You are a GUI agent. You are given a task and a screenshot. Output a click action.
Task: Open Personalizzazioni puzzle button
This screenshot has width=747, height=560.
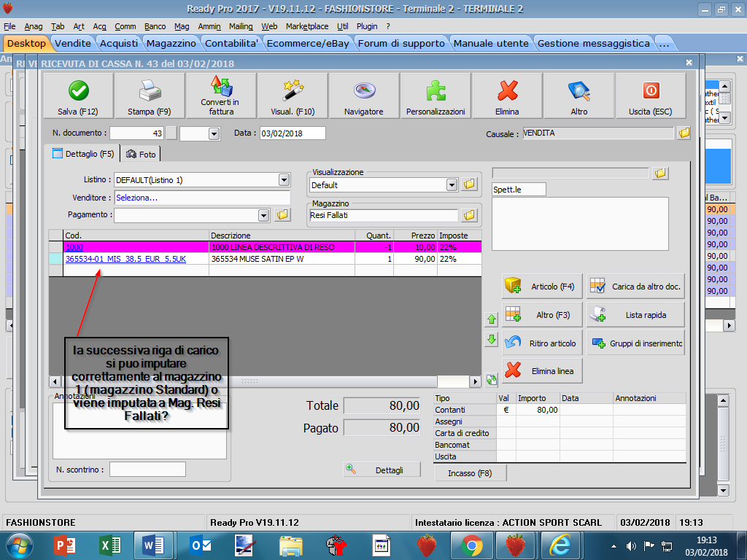[x=436, y=96]
